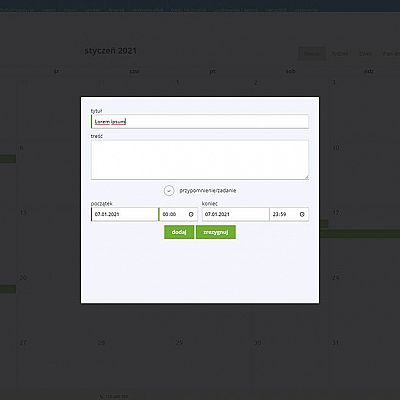Select calendar day 29 in background grid

point(179,342)
